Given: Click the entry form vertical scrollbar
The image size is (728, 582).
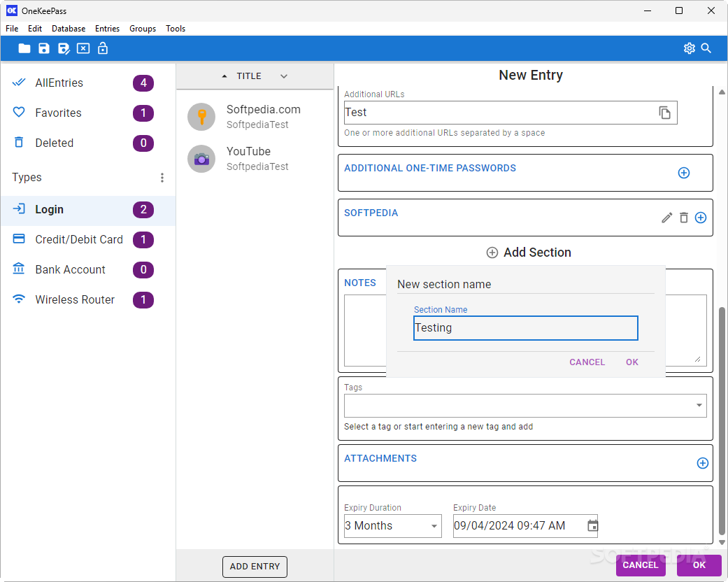Looking at the screenshot, I should pyautogui.click(x=722, y=420).
